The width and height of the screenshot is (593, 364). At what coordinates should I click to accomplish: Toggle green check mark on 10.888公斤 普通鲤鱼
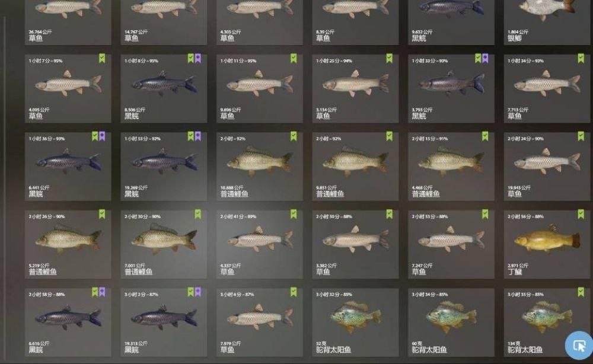[x=294, y=136]
